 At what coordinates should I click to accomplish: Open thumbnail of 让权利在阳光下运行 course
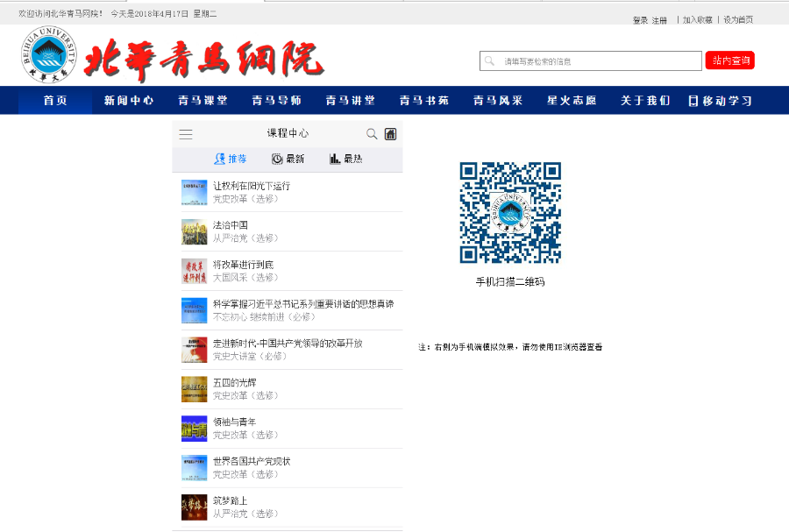(x=195, y=193)
